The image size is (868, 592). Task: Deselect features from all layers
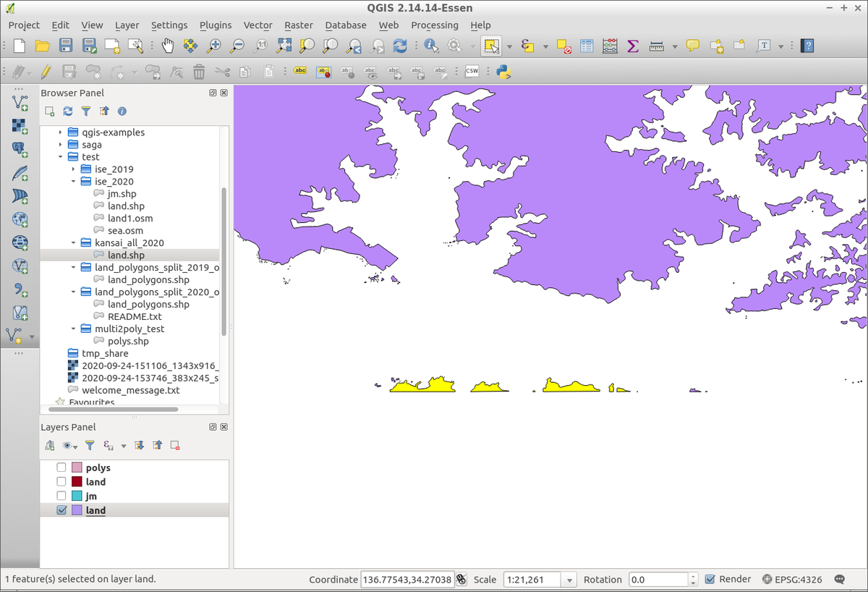point(564,46)
